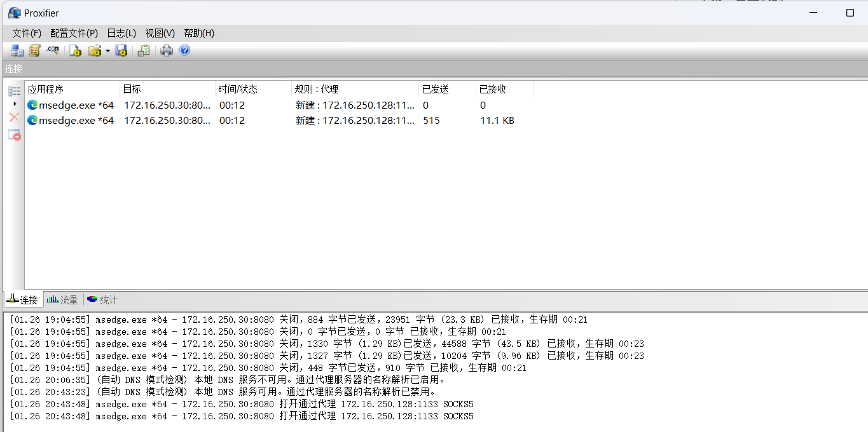Sort by the 时间/状态 column header

pyautogui.click(x=254, y=90)
